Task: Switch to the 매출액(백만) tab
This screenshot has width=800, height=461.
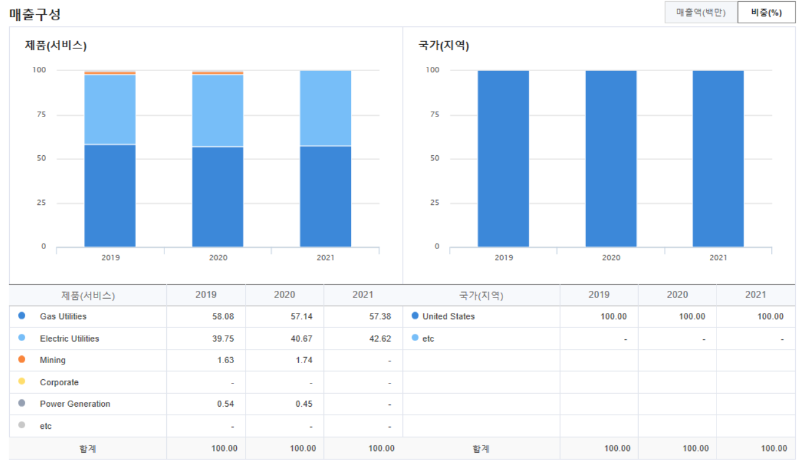Action: coord(701,12)
